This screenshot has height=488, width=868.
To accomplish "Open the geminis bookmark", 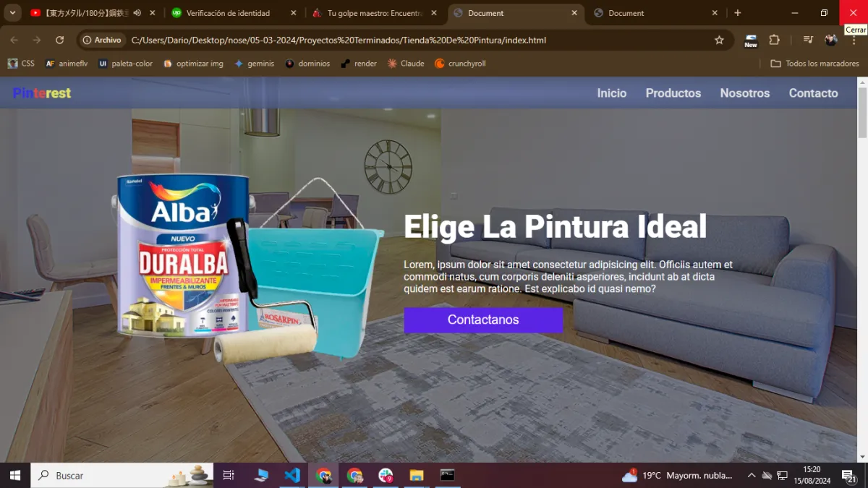I will pyautogui.click(x=254, y=64).
